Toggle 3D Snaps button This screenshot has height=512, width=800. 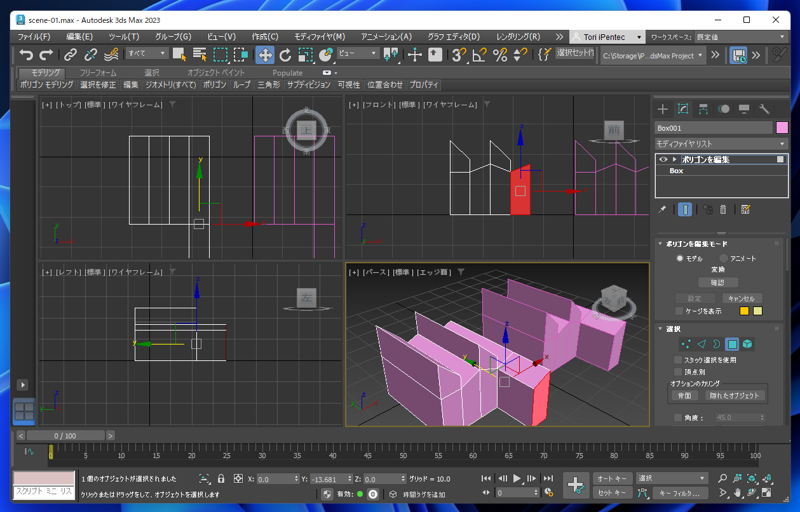point(458,55)
